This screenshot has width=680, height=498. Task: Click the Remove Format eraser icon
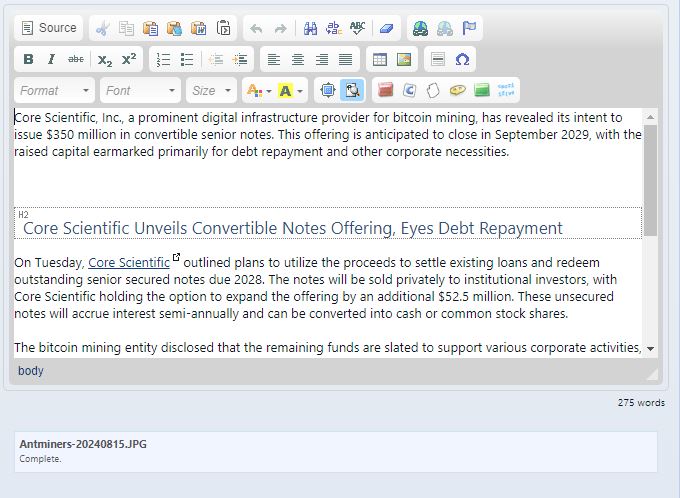coord(389,28)
